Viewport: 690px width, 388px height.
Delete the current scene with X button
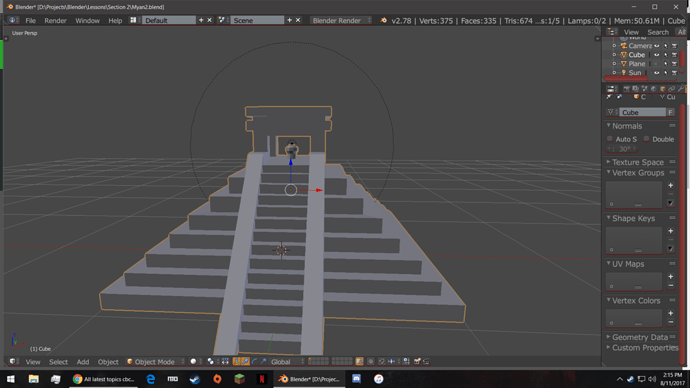tap(298, 20)
